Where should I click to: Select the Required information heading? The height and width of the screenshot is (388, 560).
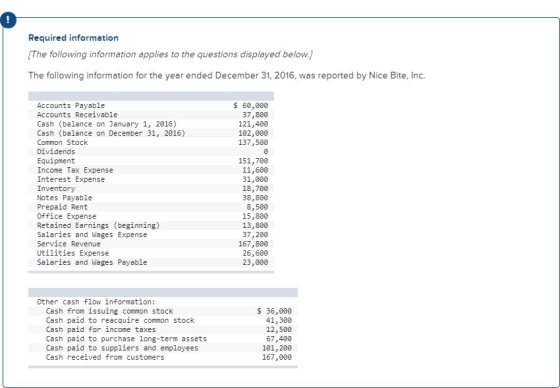click(73, 38)
